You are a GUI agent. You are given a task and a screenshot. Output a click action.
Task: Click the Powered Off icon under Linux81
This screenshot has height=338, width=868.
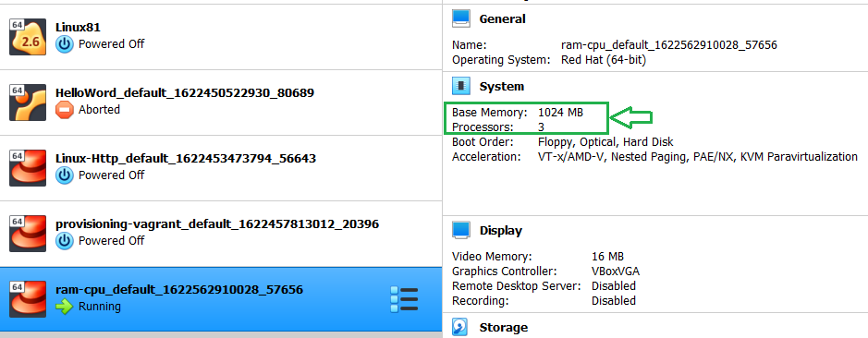pyautogui.click(x=65, y=44)
